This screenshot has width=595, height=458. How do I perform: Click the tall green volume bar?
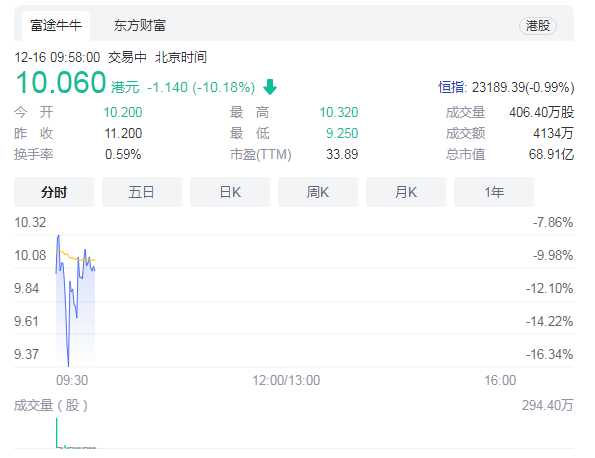[57, 433]
